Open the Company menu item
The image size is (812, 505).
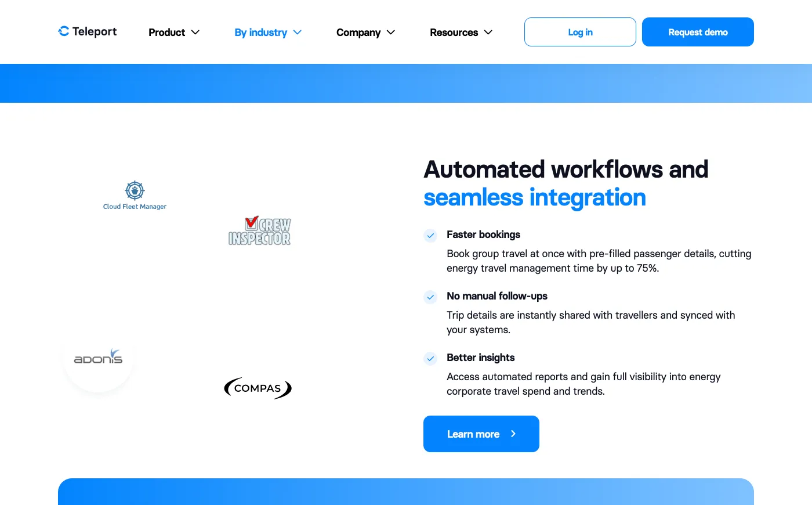pyautogui.click(x=358, y=33)
